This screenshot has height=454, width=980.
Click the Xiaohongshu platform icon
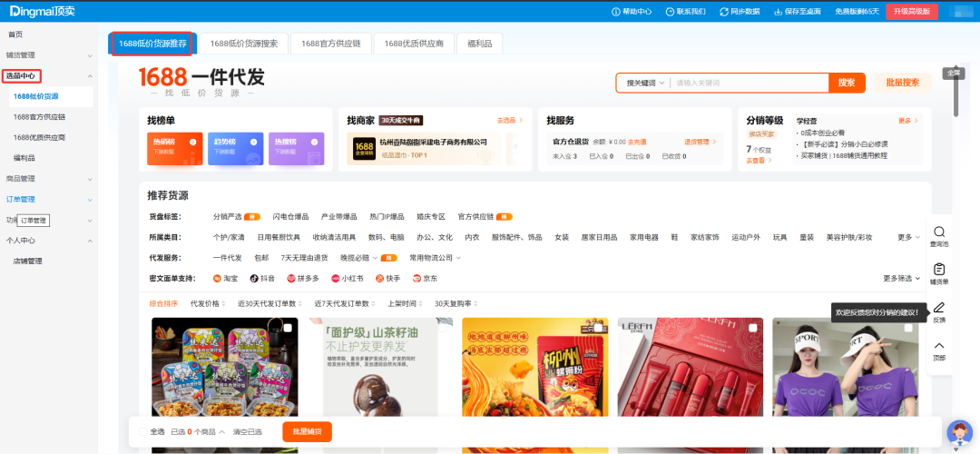pyautogui.click(x=336, y=278)
